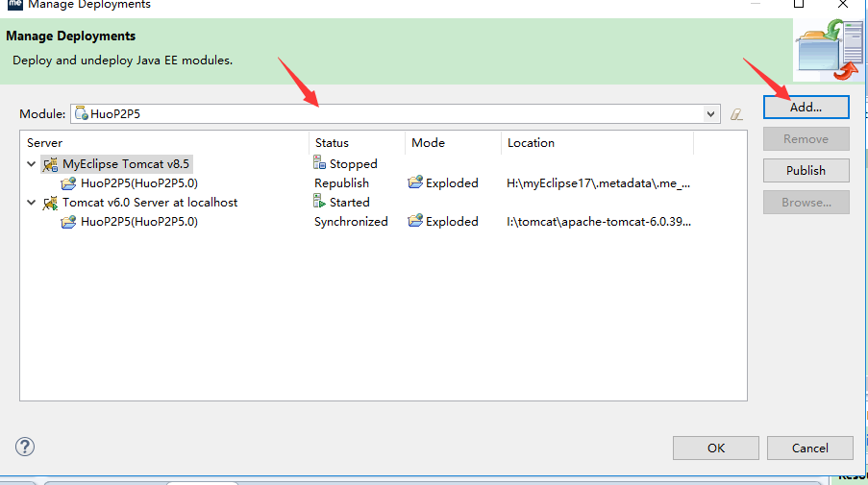Click the Tomcat v6.0 Server icon

coord(50,203)
